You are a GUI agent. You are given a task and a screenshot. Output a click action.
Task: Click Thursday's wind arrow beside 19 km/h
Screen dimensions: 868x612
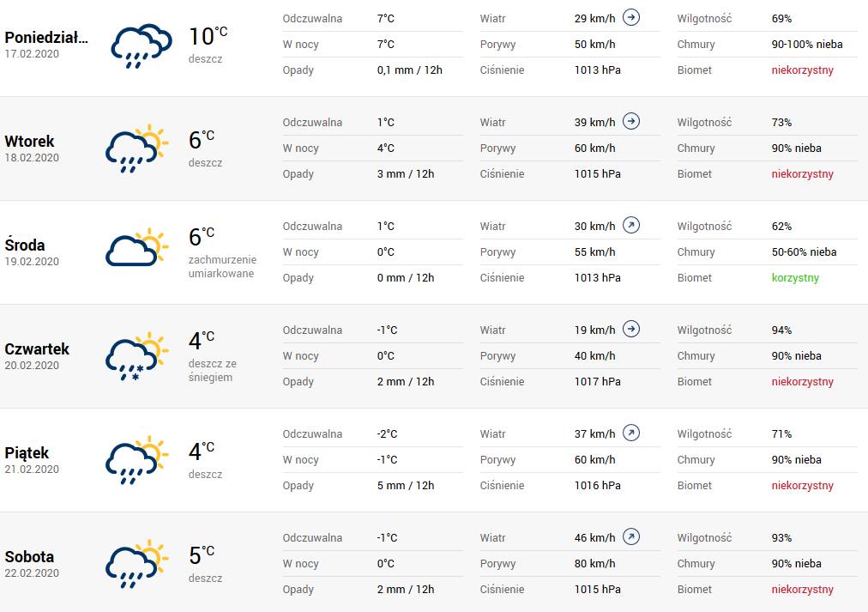click(631, 329)
